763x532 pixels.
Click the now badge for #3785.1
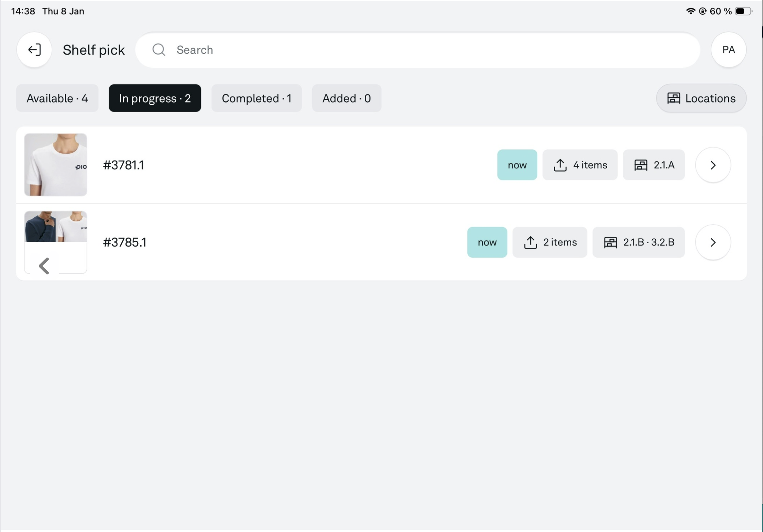coord(487,242)
